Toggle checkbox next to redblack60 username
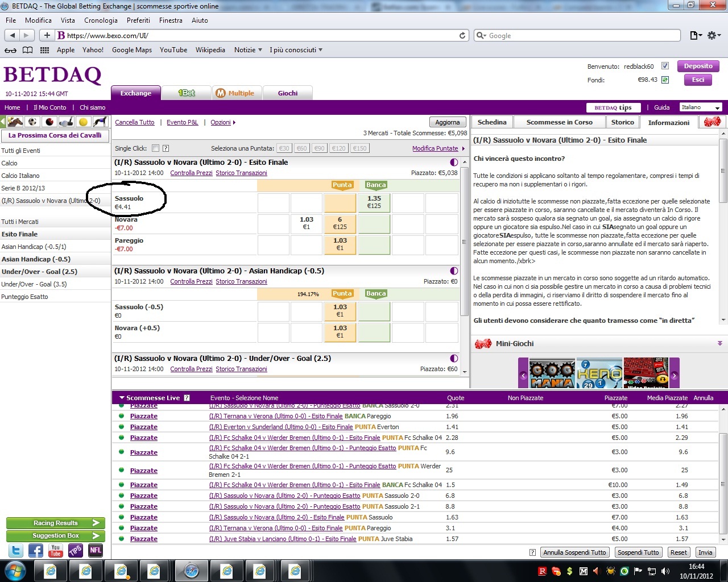This screenshot has height=582, width=728. [x=665, y=66]
